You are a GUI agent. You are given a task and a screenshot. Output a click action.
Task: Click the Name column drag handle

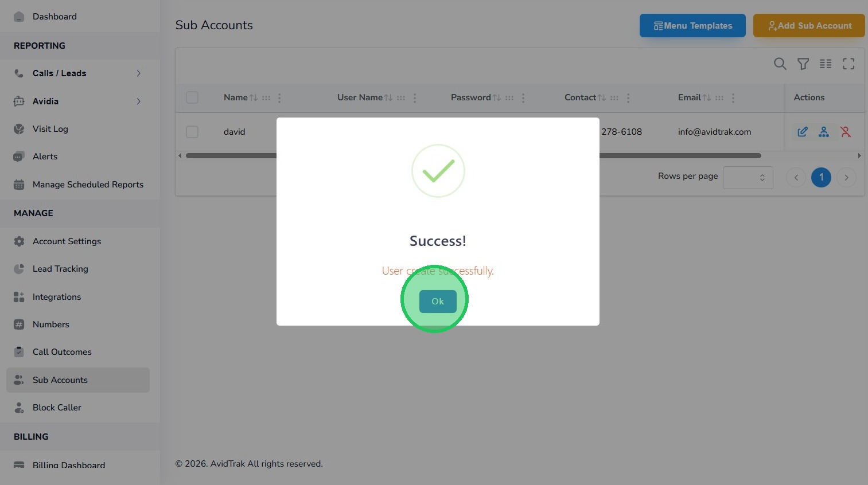point(266,98)
